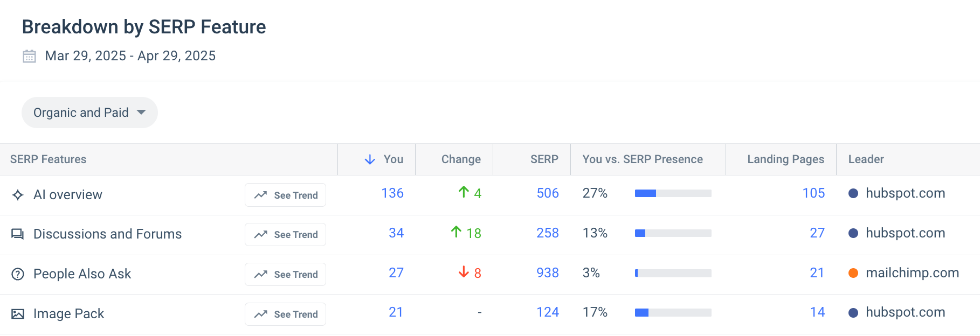This screenshot has height=336, width=980.
Task: Click the AI overview sparkle icon
Action: click(18, 194)
